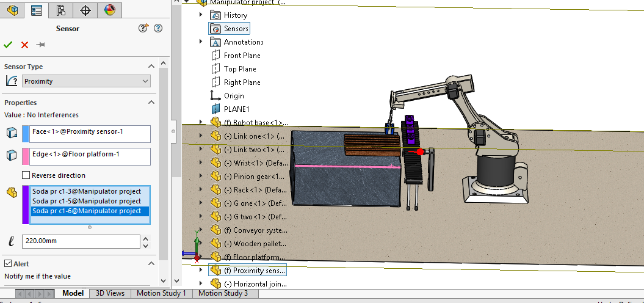
Task: Open the ConfigurationManager tab icon
Action: pos(61,10)
